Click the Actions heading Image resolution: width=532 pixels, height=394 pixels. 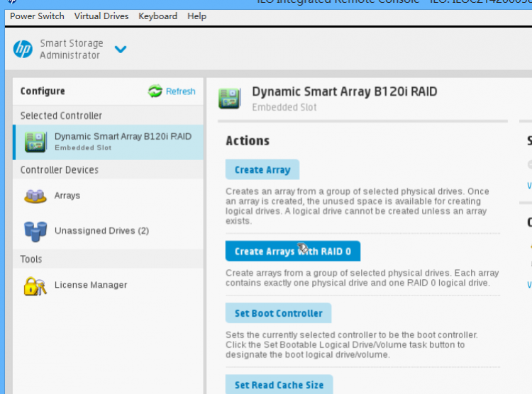click(248, 141)
